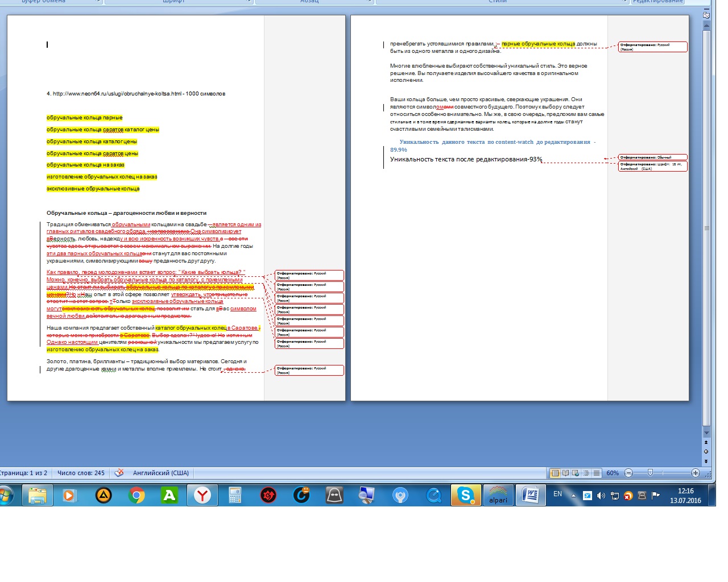Click the blue 'Уникальность данного текста по content-watch' line
Image resolution: width=728 pixels, height=582 pixels.
(493, 145)
